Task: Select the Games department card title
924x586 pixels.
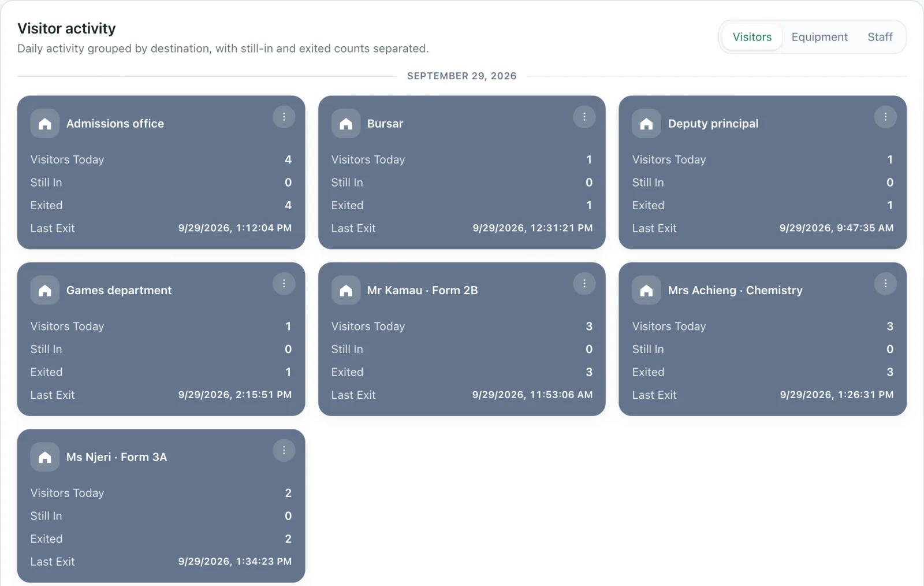Action: [x=119, y=291]
